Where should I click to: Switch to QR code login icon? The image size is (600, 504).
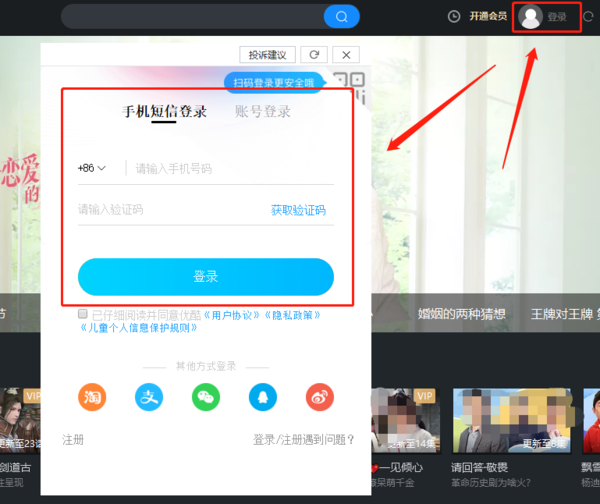[x=350, y=88]
